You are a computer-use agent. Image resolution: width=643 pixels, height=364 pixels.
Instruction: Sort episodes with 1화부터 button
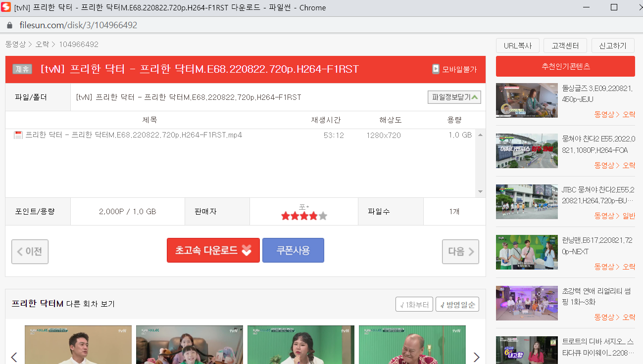click(414, 304)
